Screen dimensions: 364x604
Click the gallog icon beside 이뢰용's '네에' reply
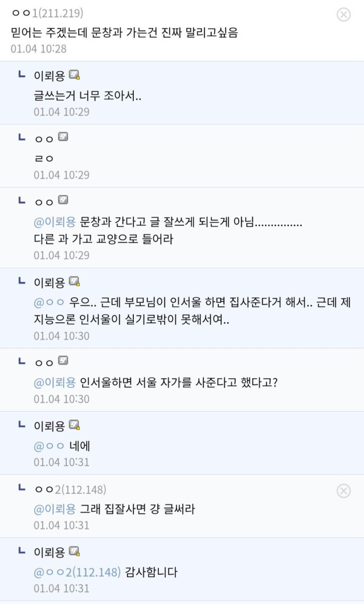[x=75, y=425]
